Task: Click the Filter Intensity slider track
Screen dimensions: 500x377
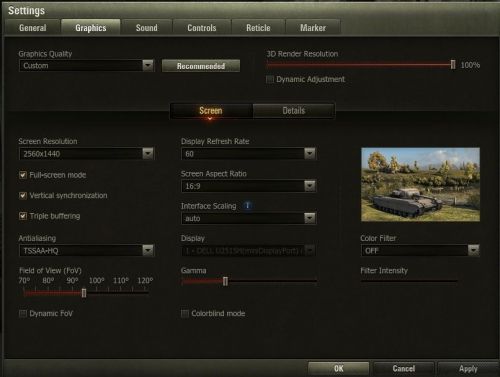Action: pos(409,281)
